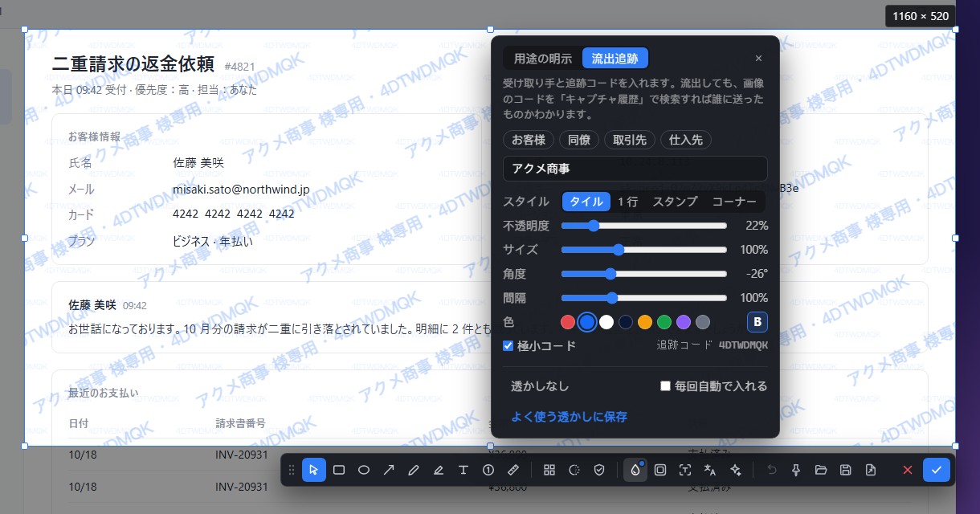Choose the ellipse shape tool
Screen dimensions: 980x514
tap(364, 470)
